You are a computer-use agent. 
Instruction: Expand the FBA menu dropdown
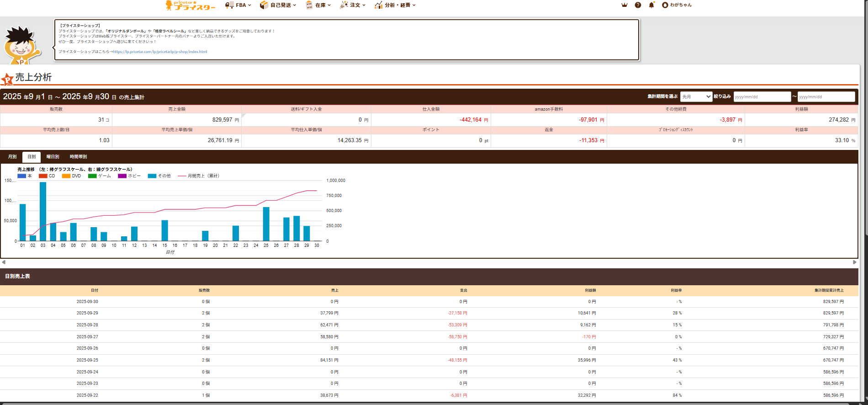[x=238, y=5]
